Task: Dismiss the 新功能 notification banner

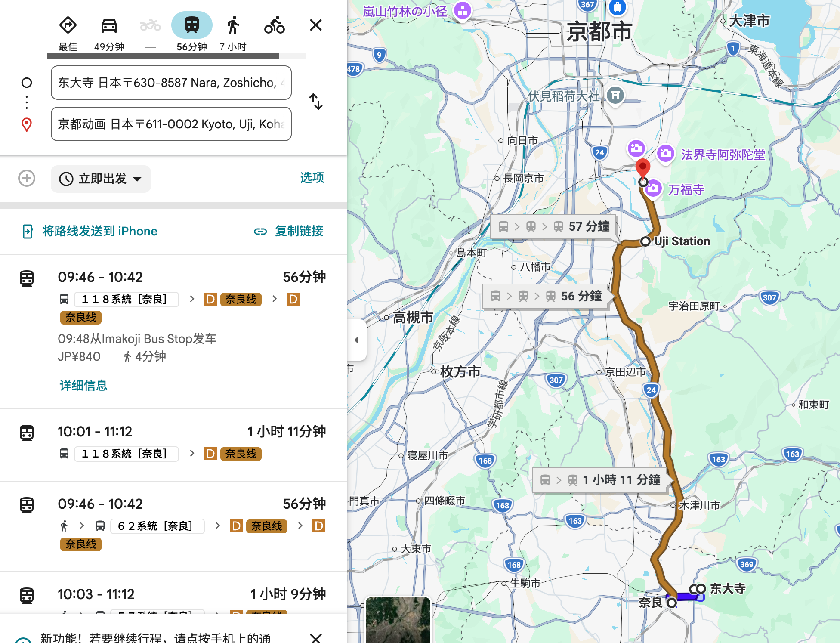Action: point(316,637)
